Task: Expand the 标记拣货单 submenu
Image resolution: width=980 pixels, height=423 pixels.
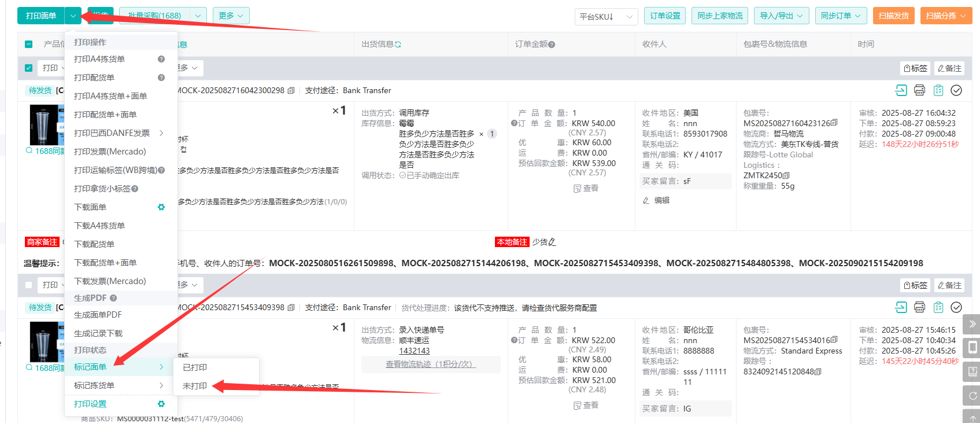Action: (x=161, y=385)
